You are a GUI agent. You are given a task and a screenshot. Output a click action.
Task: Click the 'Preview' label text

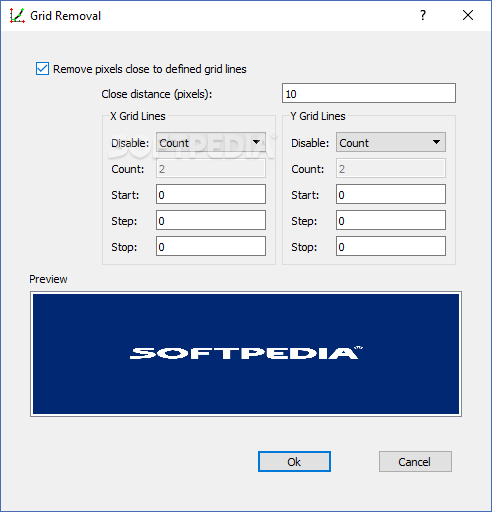point(48,279)
